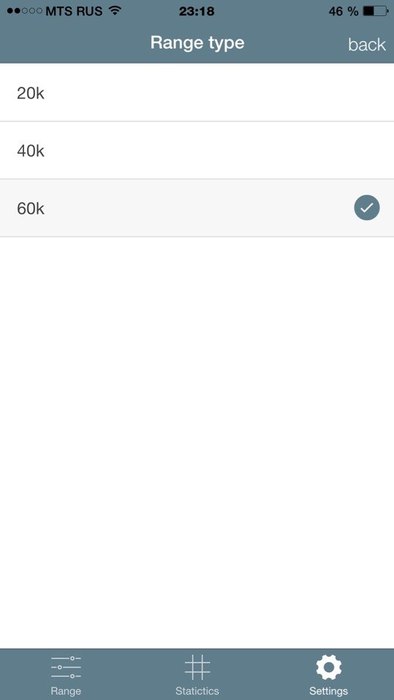Tap the Settings gear icon

click(328, 668)
